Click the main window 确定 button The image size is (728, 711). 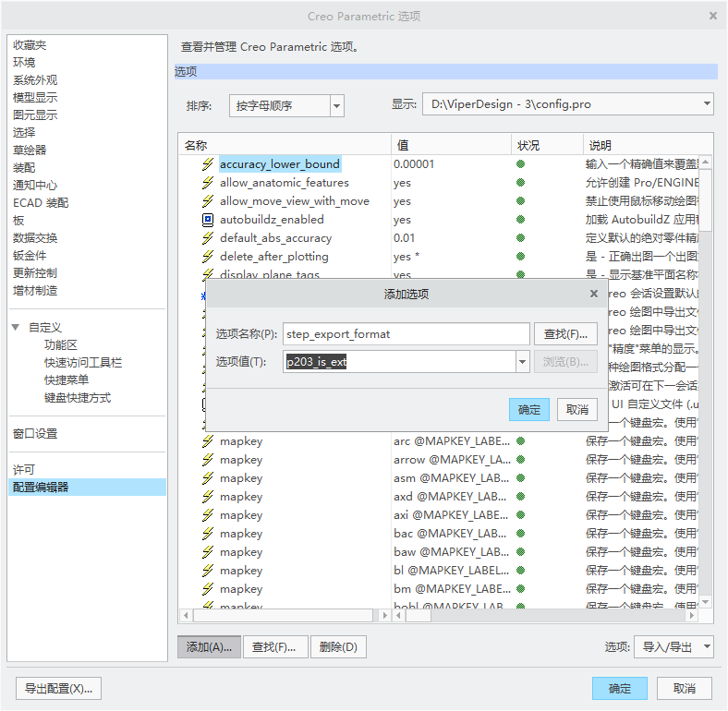619,688
